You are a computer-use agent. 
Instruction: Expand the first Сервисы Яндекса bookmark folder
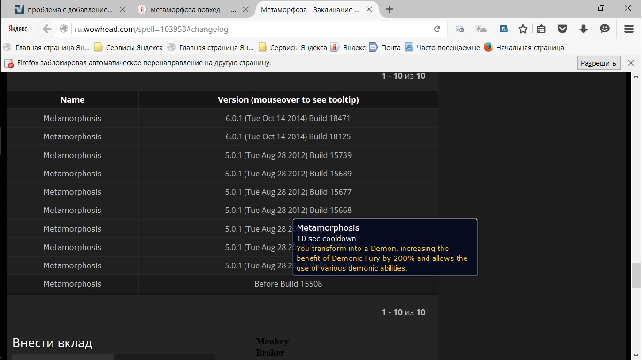pyautogui.click(x=129, y=47)
